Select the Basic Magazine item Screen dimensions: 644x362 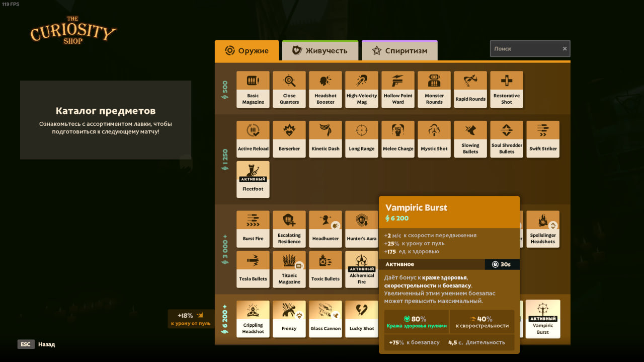[x=253, y=89]
